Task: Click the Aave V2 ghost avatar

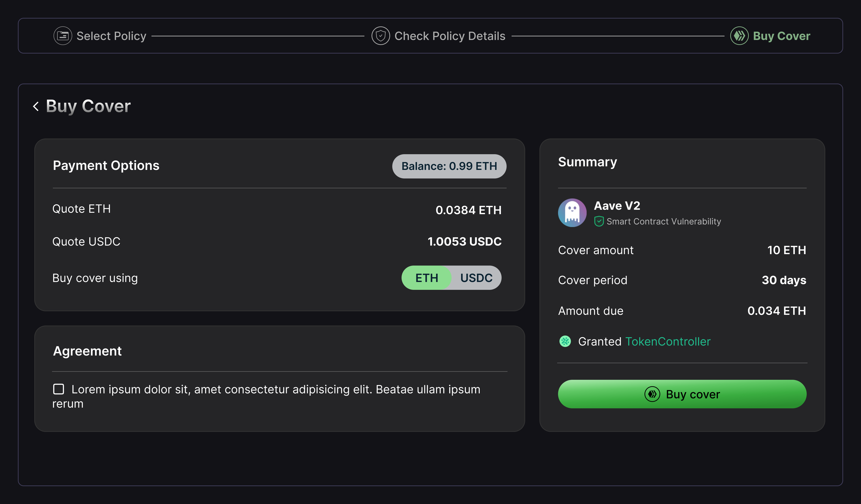Action: pyautogui.click(x=572, y=213)
